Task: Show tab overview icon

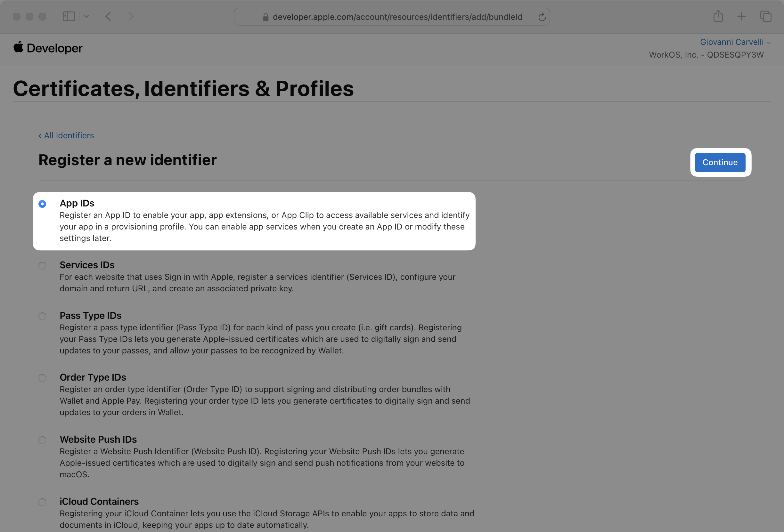Action: pyautogui.click(x=765, y=16)
